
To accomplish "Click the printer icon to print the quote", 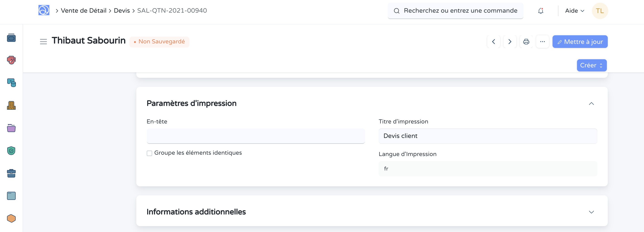I will click(x=526, y=42).
